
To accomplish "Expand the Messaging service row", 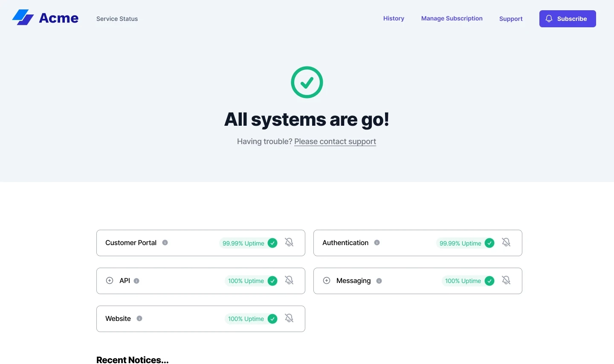I will (327, 280).
